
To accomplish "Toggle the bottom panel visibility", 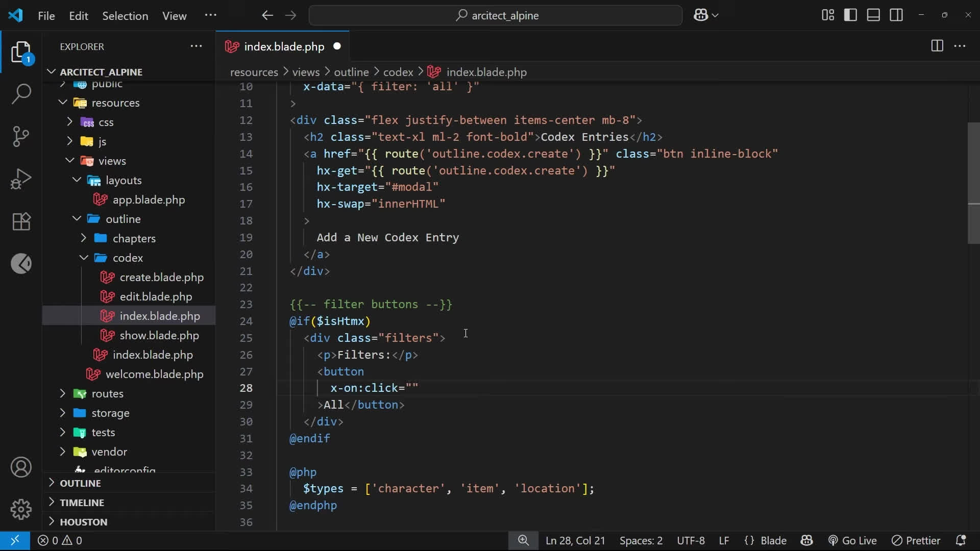I will [873, 15].
